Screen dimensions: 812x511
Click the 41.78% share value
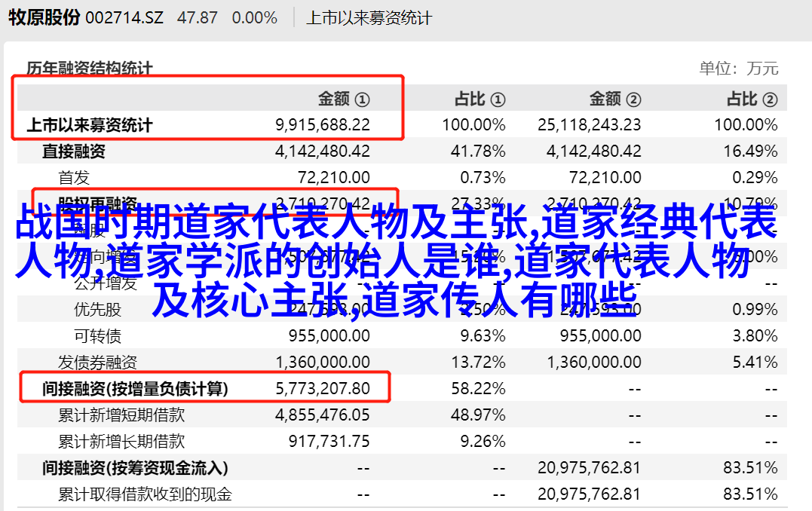[x=478, y=151]
